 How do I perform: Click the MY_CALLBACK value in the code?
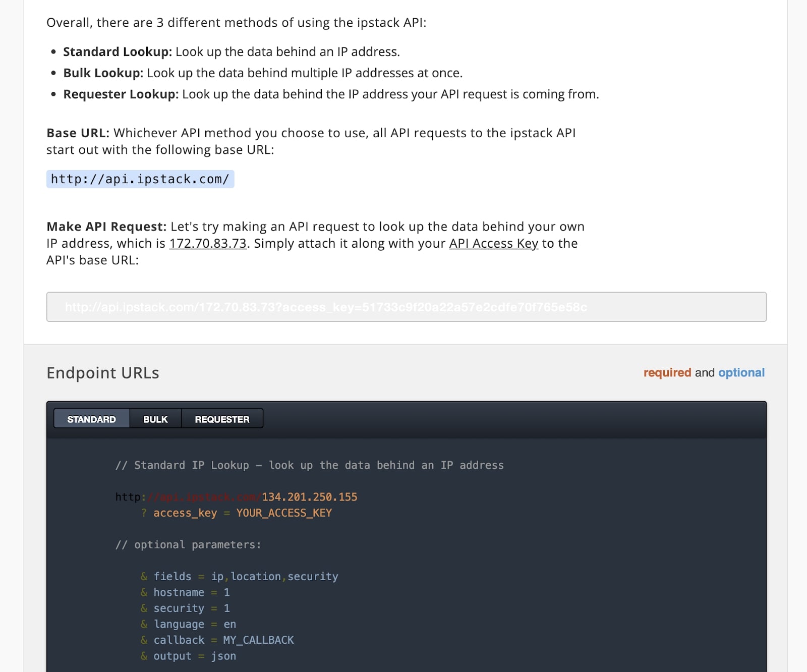pyautogui.click(x=259, y=640)
